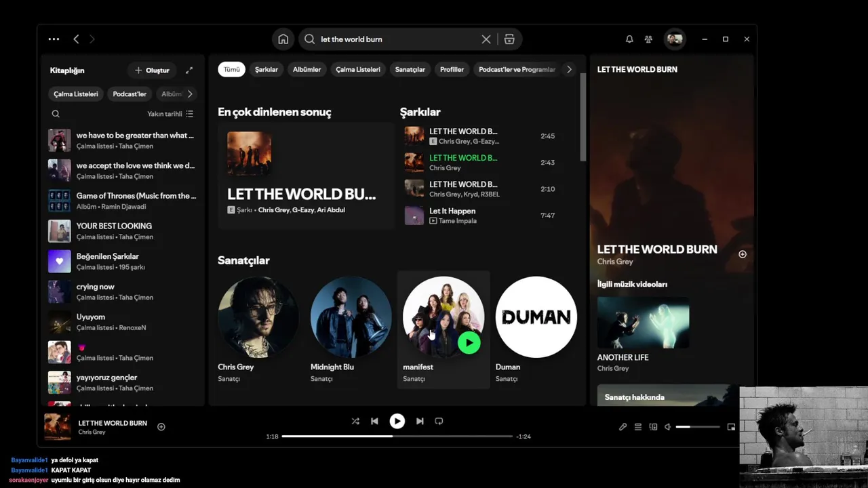Open the top result LET THE WORLD BU... card
Viewport: 868px width, 488px height.
(x=306, y=176)
